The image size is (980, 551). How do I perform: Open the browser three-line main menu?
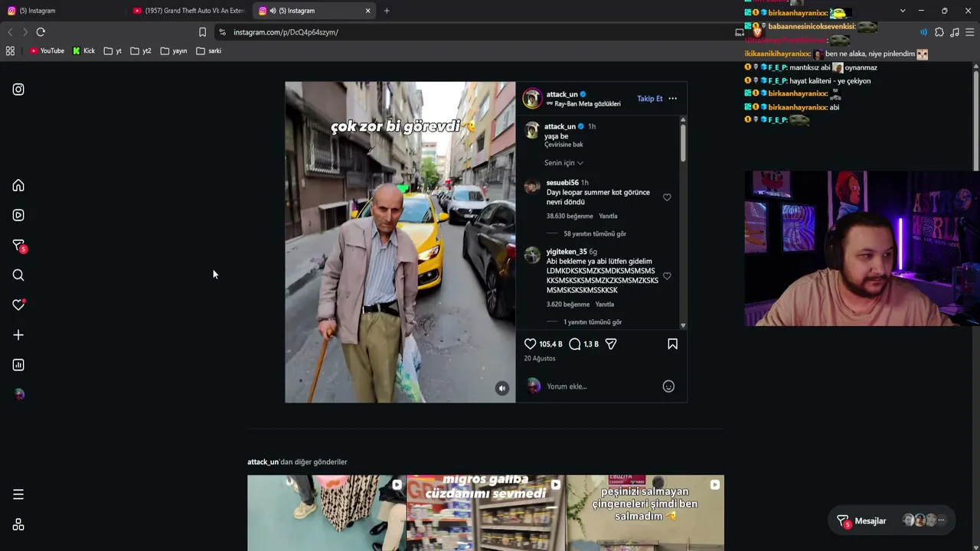(970, 32)
